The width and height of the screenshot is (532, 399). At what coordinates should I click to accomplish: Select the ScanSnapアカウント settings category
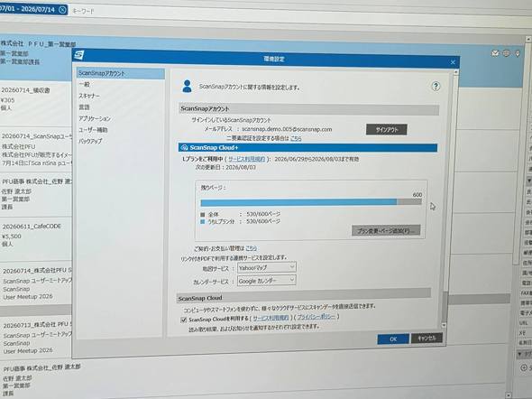(121, 73)
